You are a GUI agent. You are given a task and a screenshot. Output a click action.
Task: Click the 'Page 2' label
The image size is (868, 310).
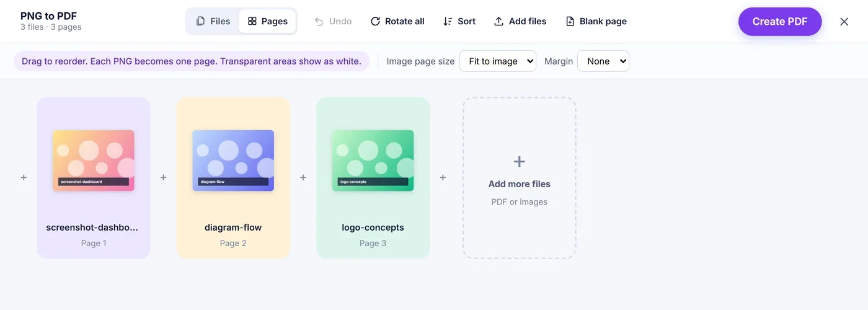click(233, 243)
